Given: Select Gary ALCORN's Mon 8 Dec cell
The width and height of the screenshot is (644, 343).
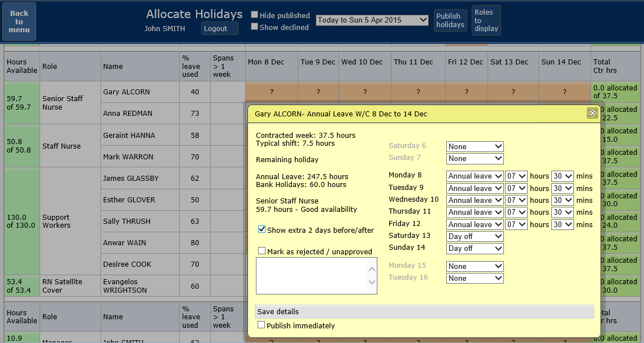Looking at the screenshot, I should [x=272, y=92].
